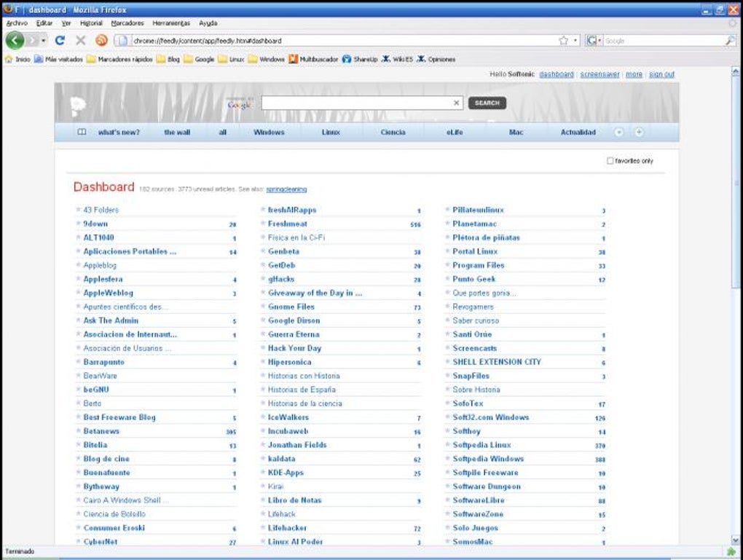Open the Herramientas menu
The image size is (743, 560).
(171, 23)
